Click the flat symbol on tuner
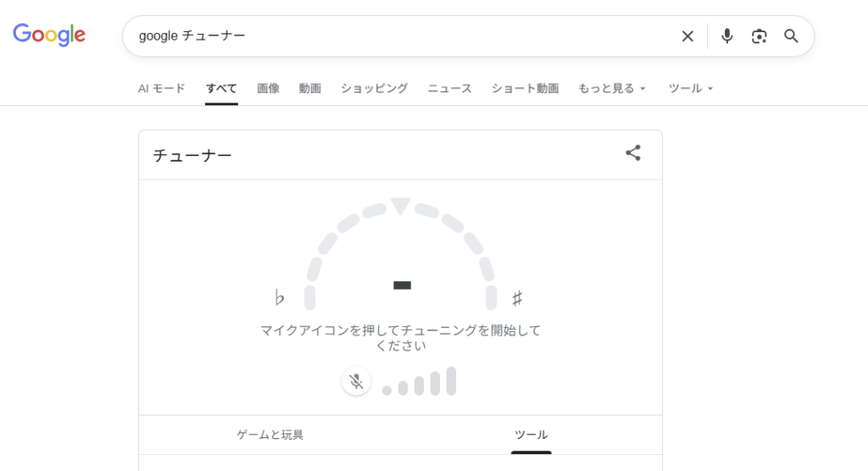868x471 pixels. [280, 298]
